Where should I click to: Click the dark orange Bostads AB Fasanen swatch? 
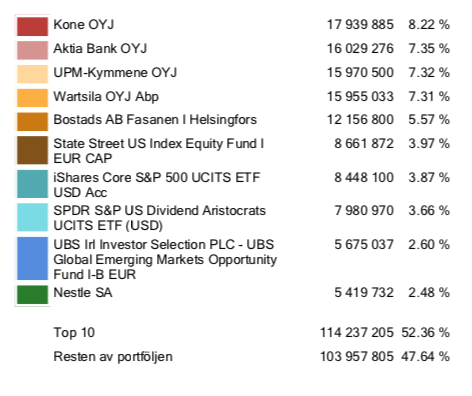click(32, 122)
